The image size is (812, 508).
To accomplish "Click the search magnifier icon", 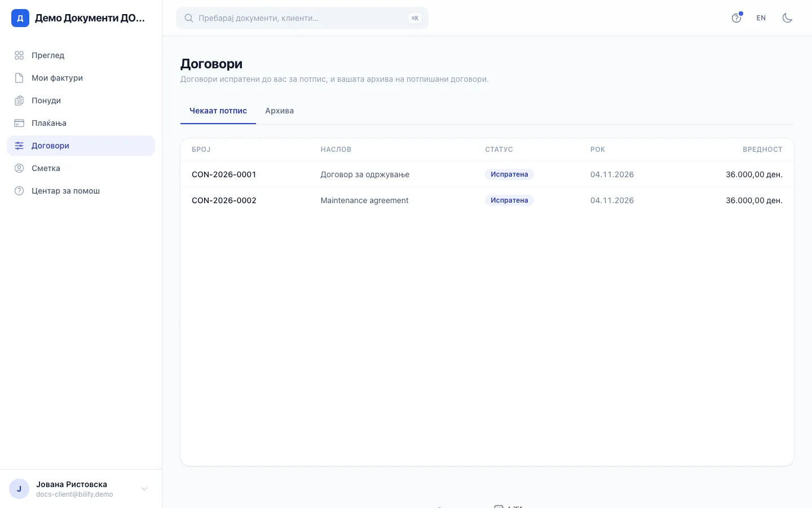I will (x=189, y=18).
